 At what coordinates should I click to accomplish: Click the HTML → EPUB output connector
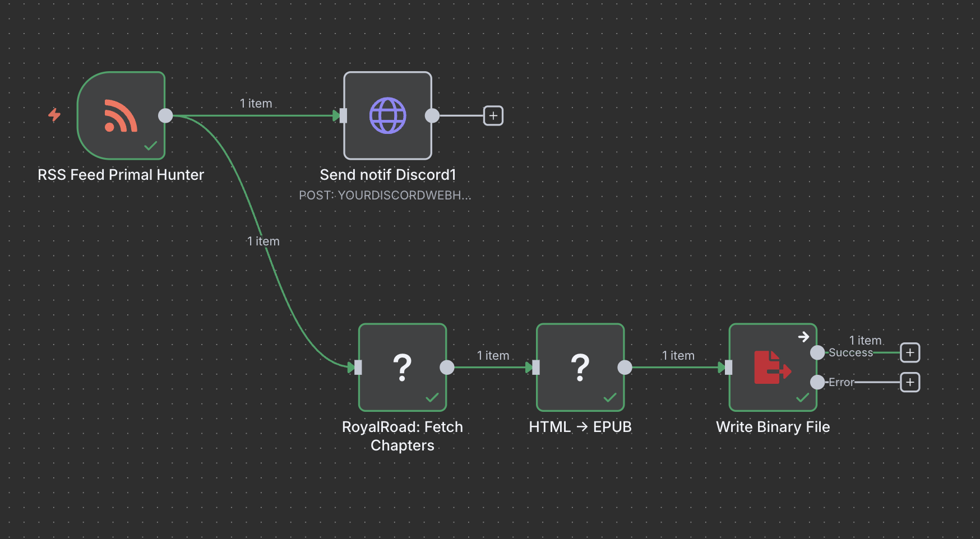625,368
